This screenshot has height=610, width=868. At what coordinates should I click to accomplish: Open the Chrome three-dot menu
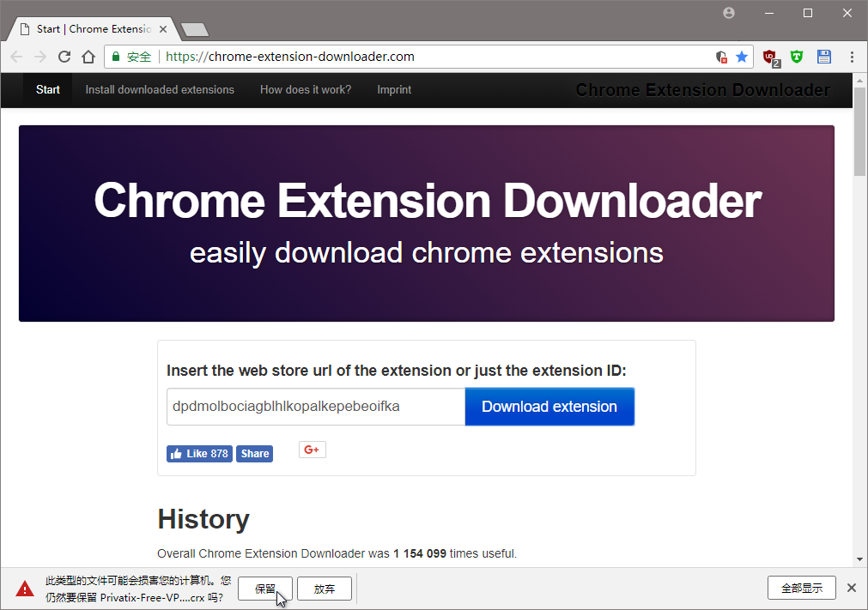click(852, 57)
